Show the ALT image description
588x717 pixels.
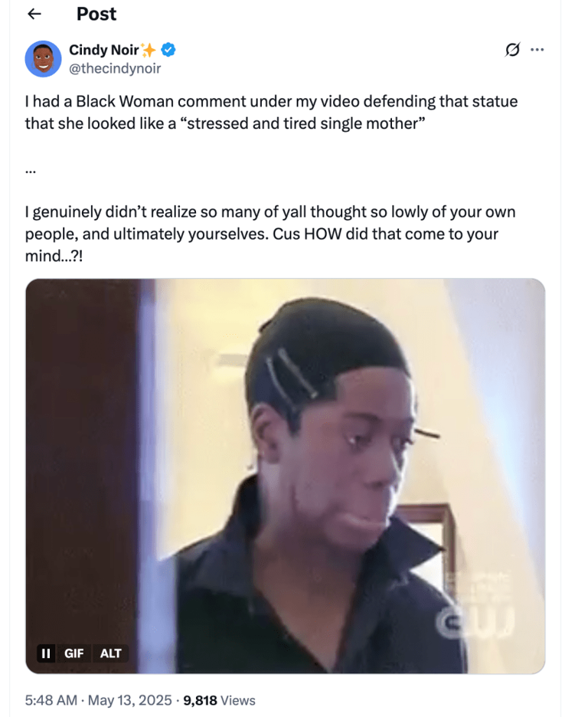[x=110, y=653]
